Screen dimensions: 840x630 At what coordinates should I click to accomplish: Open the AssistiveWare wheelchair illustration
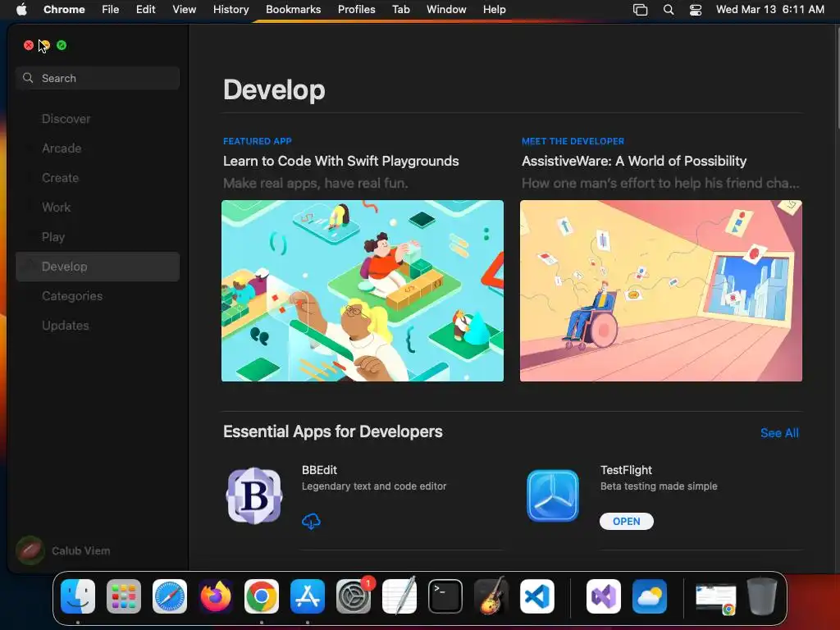(660, 291)
